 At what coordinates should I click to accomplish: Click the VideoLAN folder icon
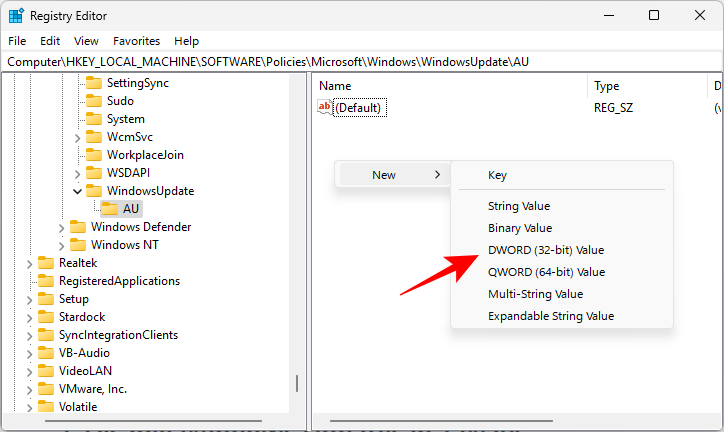(x=46, y=371)
